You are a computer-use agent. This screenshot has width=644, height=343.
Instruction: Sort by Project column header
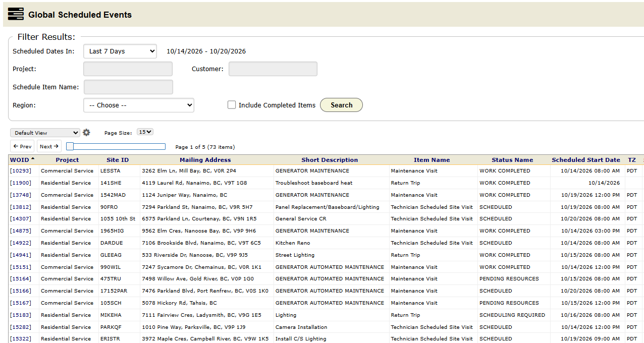[67, 160]
